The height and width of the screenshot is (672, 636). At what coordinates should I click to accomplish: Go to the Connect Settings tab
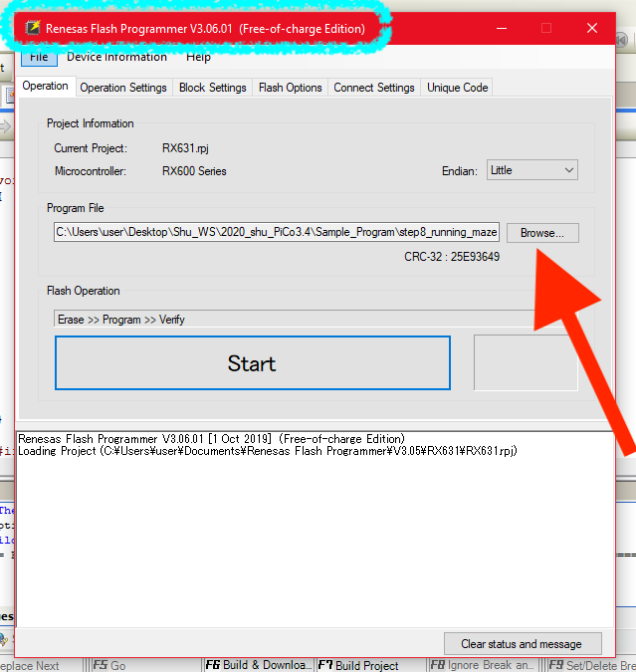click(374, 88)
